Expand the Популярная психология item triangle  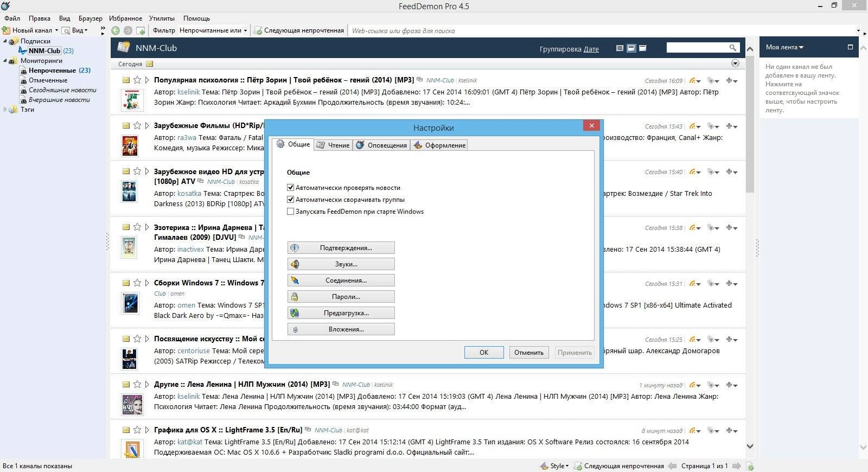coord(147,80)
